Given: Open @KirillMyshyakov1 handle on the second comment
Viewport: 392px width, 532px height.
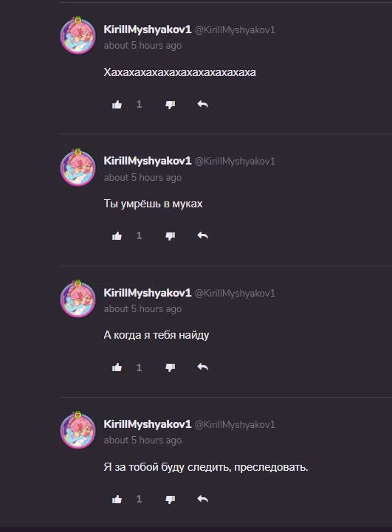Looking at the screenshot, I should point(235,162).
